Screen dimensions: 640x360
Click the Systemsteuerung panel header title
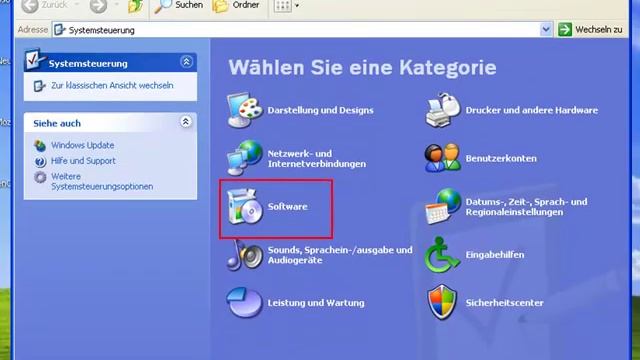88,64
